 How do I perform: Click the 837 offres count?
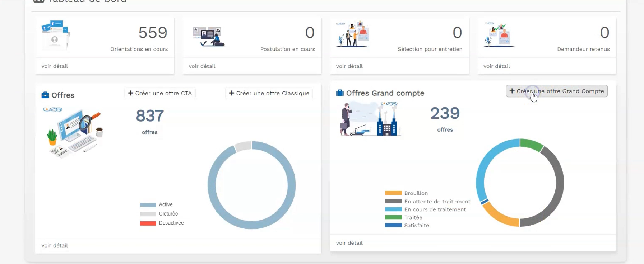pyautogui.click(x=150, y=116)
